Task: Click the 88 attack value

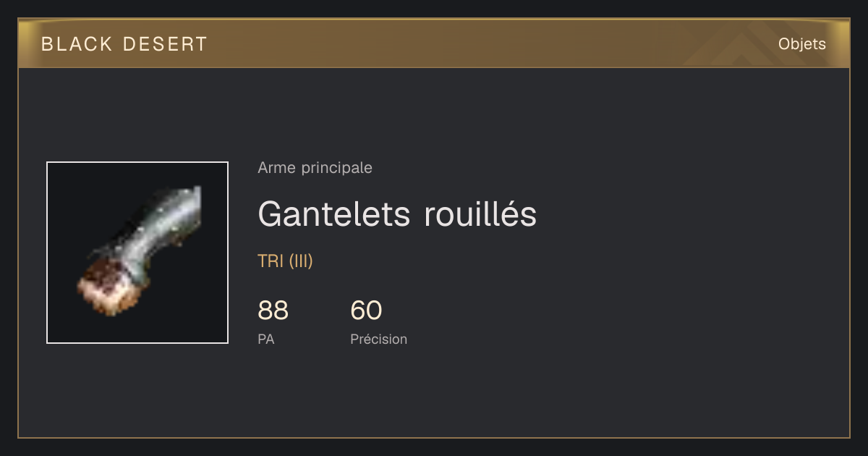Action: [x=273, y=311]
